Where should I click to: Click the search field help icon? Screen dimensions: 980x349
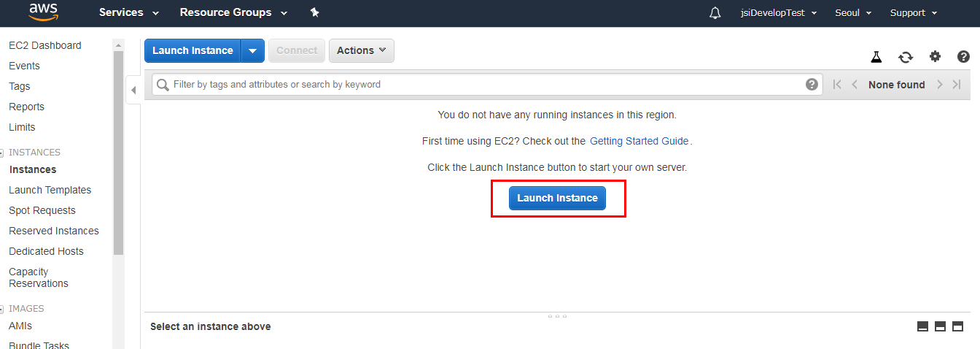tap(812, 85)
